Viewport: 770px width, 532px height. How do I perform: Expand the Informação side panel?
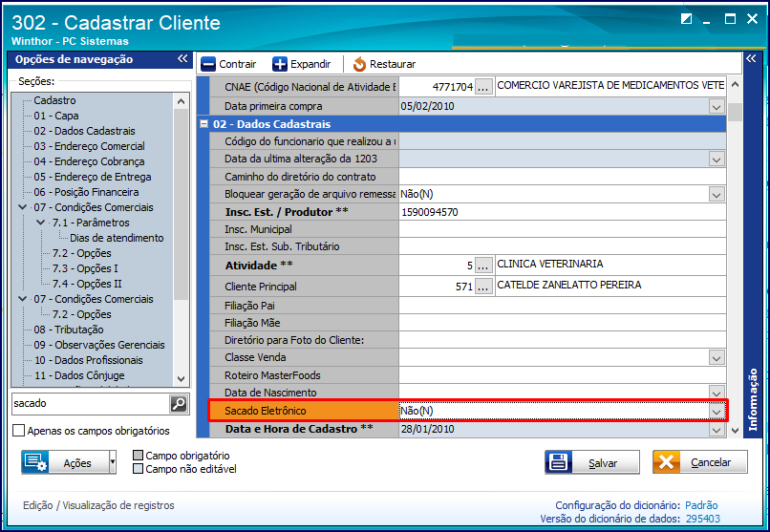click(x=751, y=59)
